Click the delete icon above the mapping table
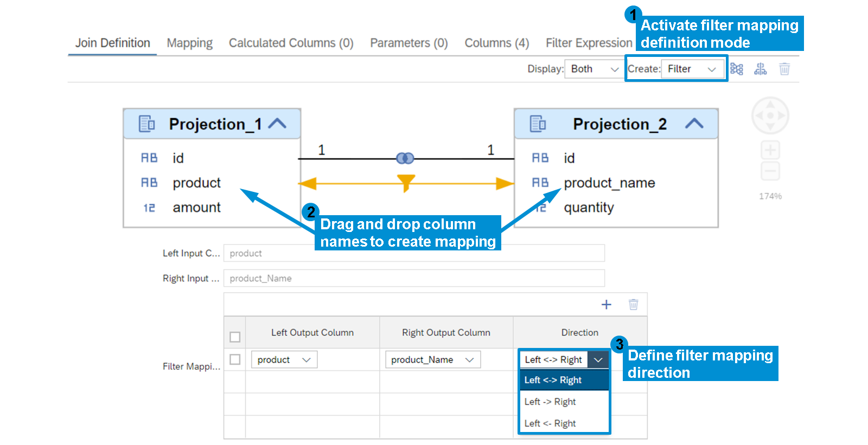The width and height of the screenshot is (868, 445). tap(633, 305)
